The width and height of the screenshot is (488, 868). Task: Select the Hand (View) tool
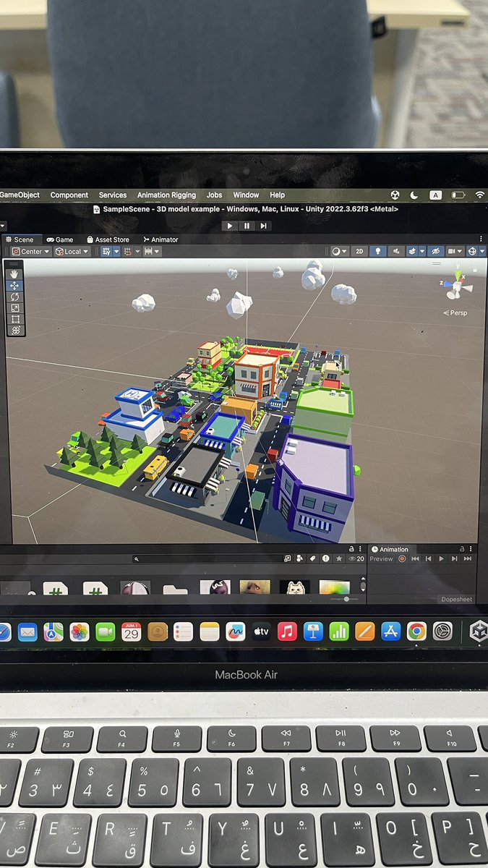tap(15, 274)
